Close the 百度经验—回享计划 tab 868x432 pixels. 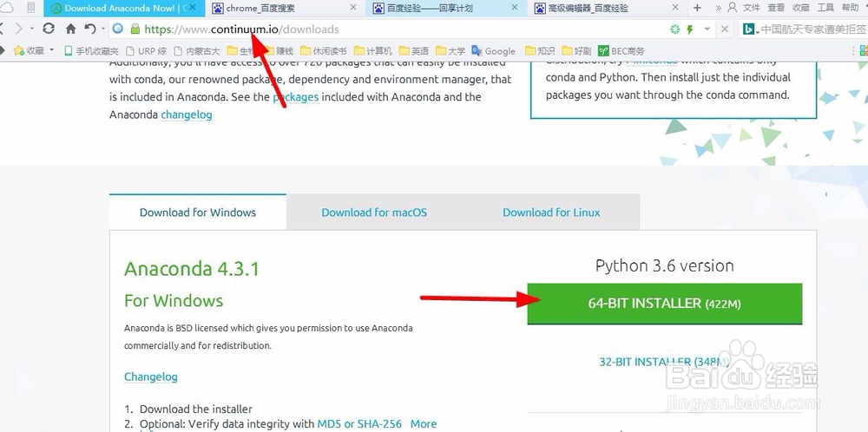tap(515, 8)
